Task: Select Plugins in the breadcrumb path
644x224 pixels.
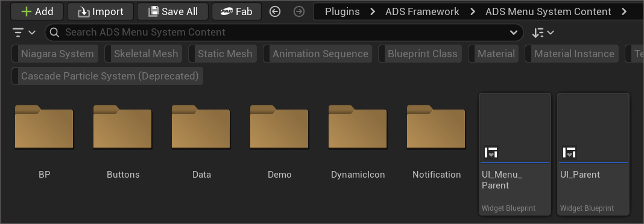Action: coord(343,11)
